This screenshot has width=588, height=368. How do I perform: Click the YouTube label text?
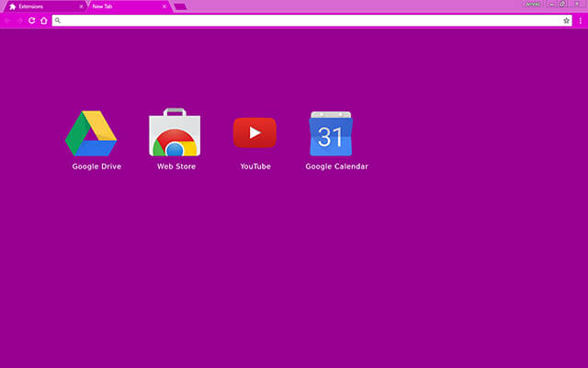coord(255,167)
